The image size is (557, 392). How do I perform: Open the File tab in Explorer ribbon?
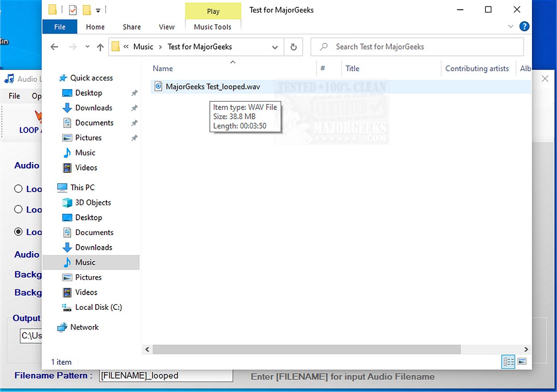(x=60, y=27)
